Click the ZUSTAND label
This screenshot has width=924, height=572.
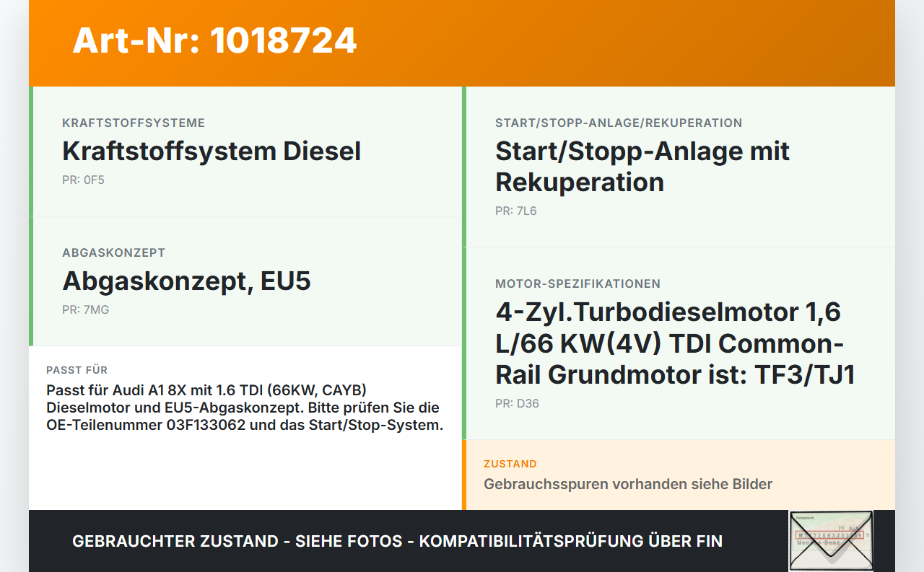pos(510,464)
